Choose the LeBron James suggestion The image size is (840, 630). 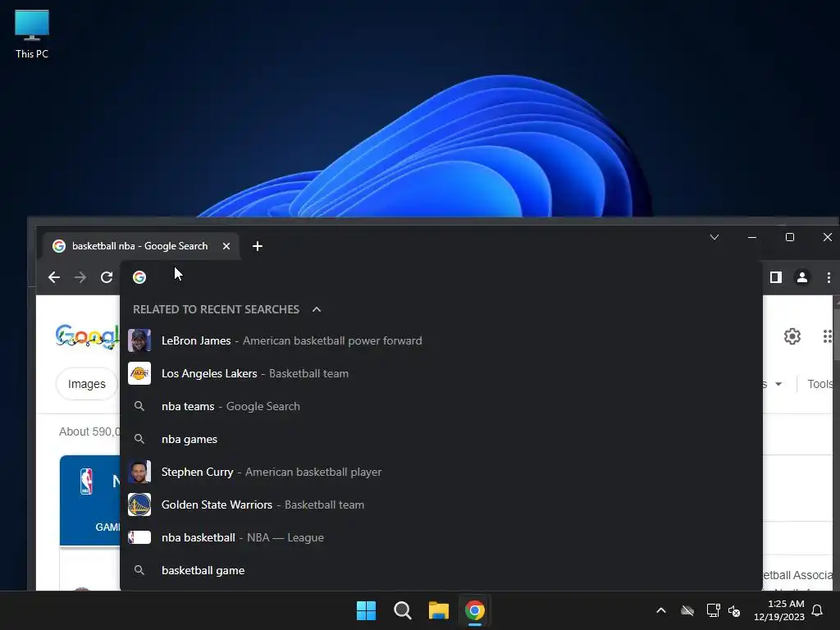(x=441, y=340)
